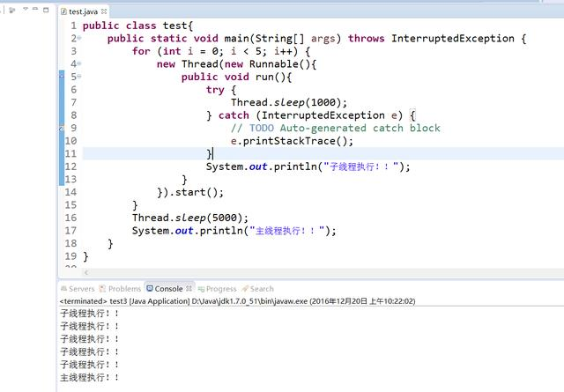Click the Console monitor icon
Image resolution: width=564 pixels, height=392 pixels.
tap(150, 288)
